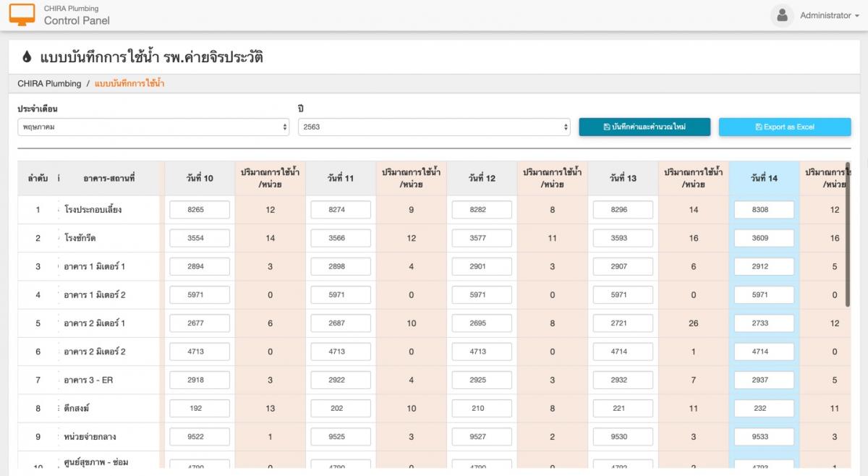Click day 10 reading field for โรงซักรีด
The height and width of the screenshot is (476, 868).
click(200, 238)
